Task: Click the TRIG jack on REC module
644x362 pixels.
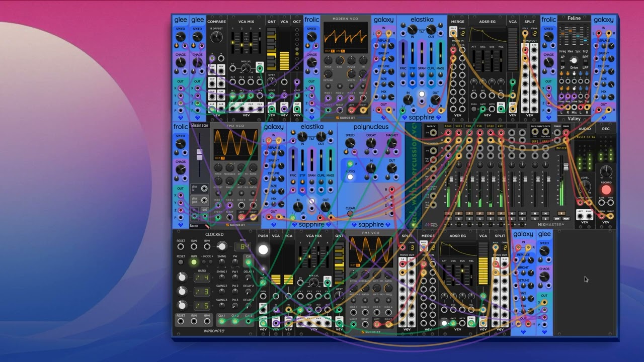Action: [611, 203]
